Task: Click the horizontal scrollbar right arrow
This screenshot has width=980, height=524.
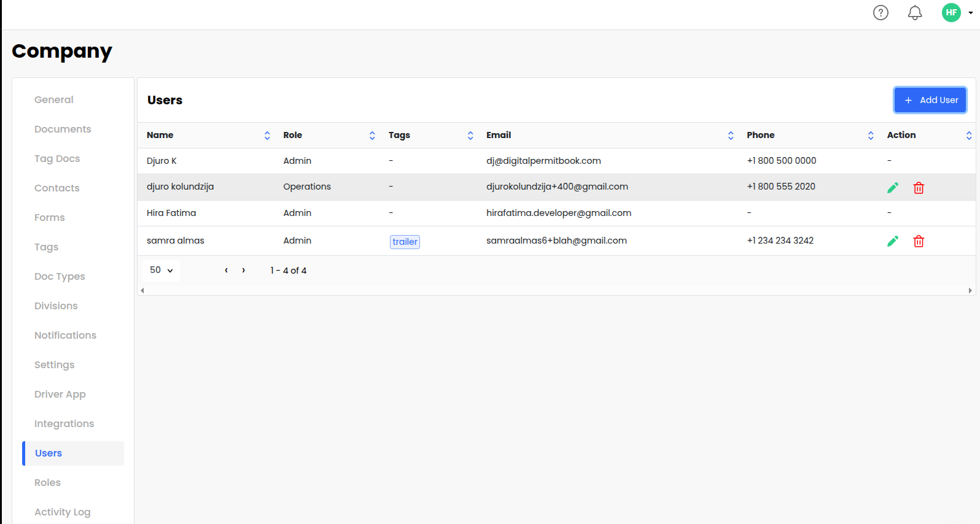Action: pyautogui.click(x=970, y=291)
